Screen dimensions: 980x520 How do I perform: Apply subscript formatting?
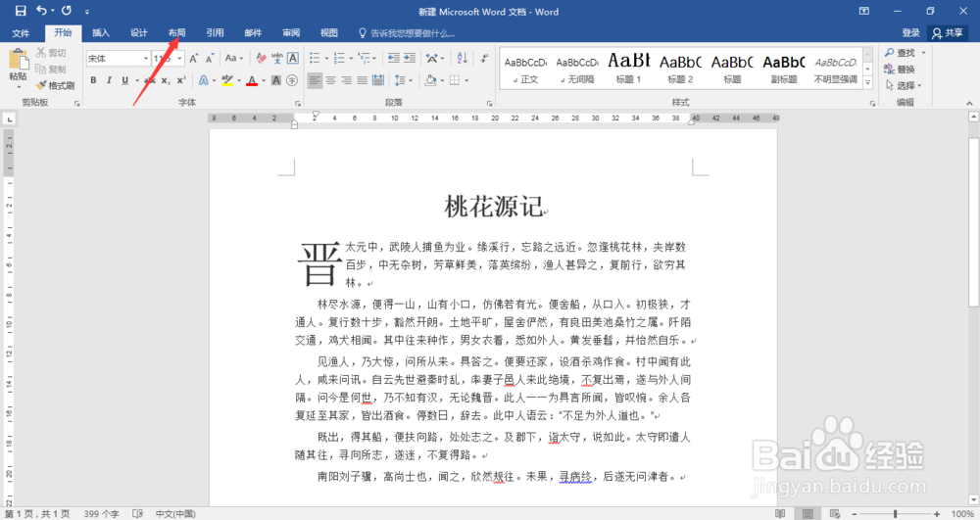click(166, 80)
